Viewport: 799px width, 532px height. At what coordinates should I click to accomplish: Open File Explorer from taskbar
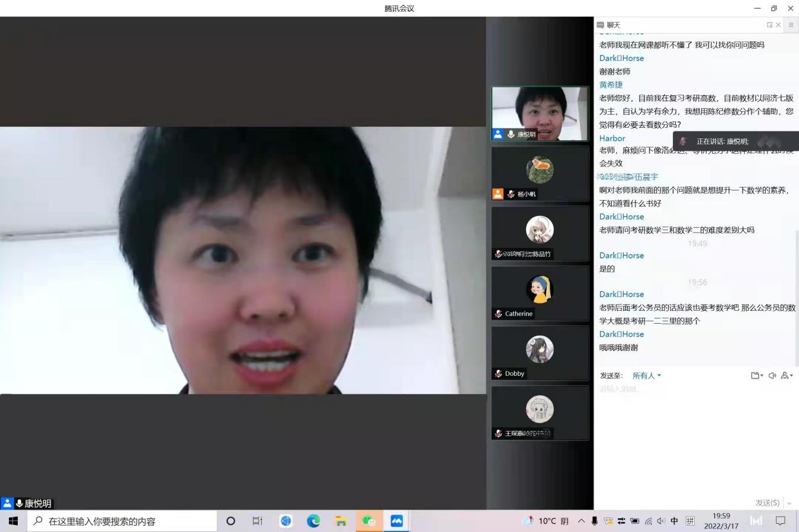click(x=341, y=521)
